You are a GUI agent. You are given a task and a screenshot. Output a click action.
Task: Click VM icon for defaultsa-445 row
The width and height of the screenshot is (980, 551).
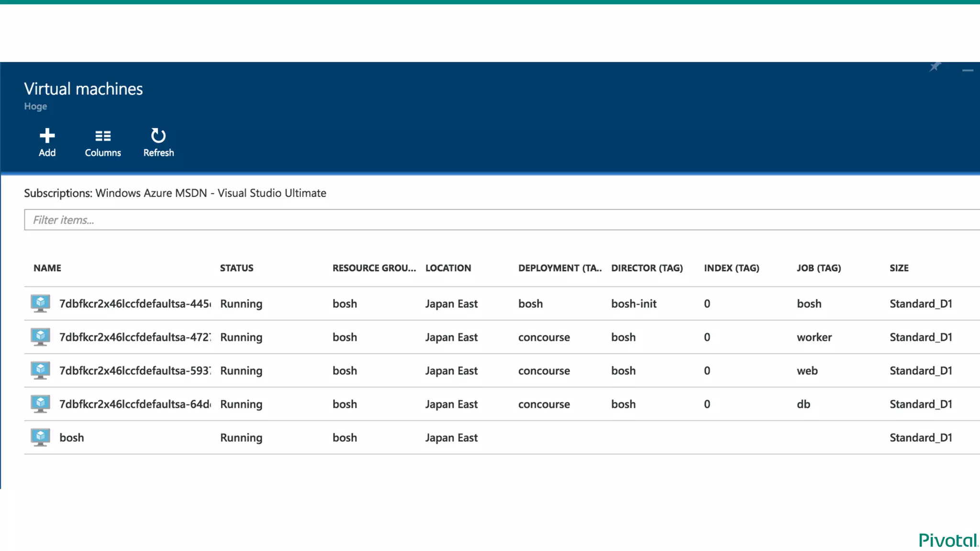click(x=41, y=303)
